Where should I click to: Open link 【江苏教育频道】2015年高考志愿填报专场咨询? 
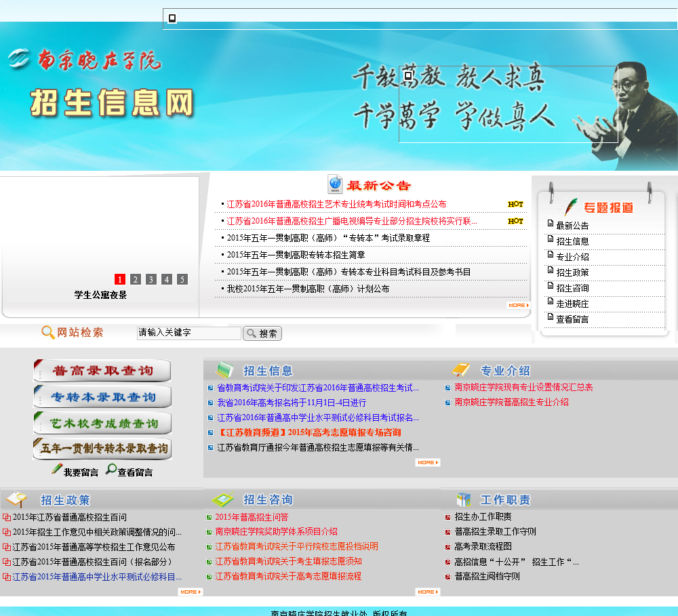pos(308,432)
